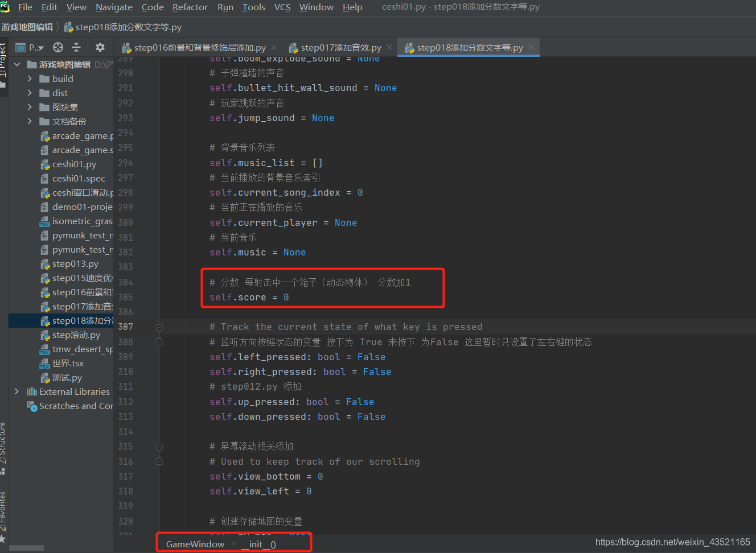Open the View menu
This screenshot has width=756, height=553.
click(x=76, y=7)
